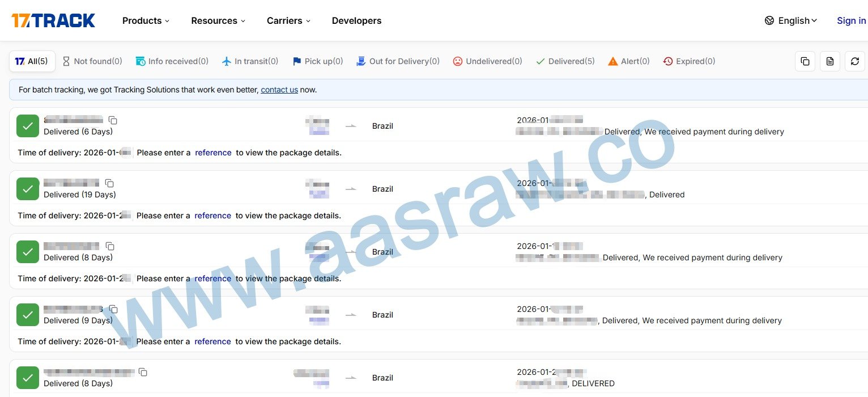Click the Sign in link
The image size is (868, 397).
click(851, 20)
